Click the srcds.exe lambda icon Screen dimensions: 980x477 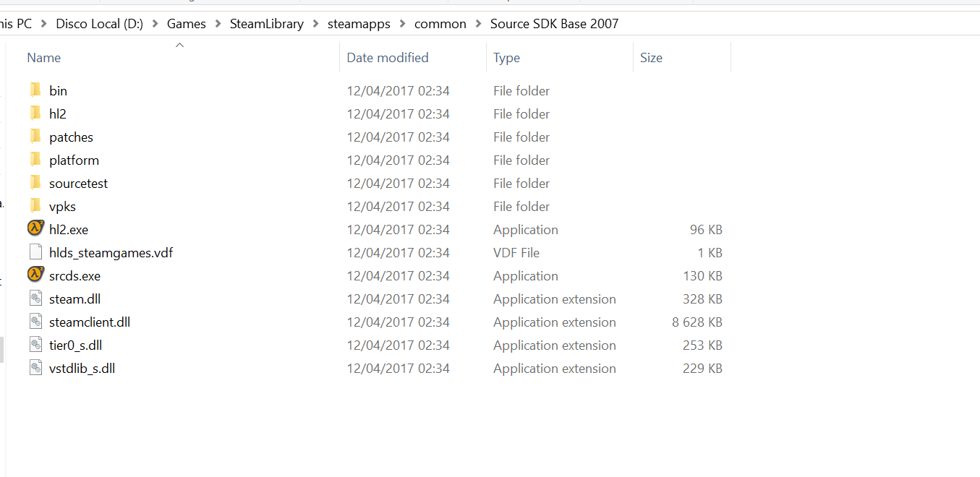35,275
